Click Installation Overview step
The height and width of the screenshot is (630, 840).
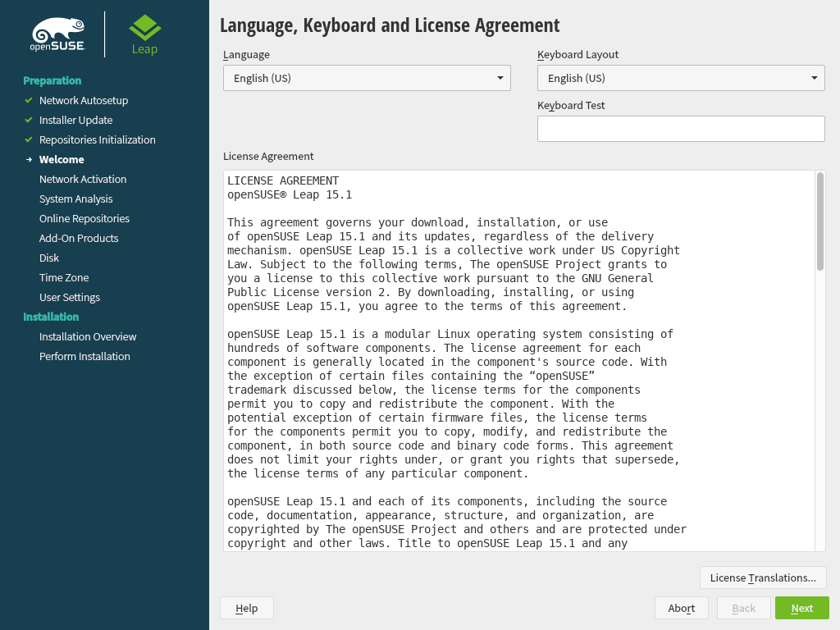point(88,336)
